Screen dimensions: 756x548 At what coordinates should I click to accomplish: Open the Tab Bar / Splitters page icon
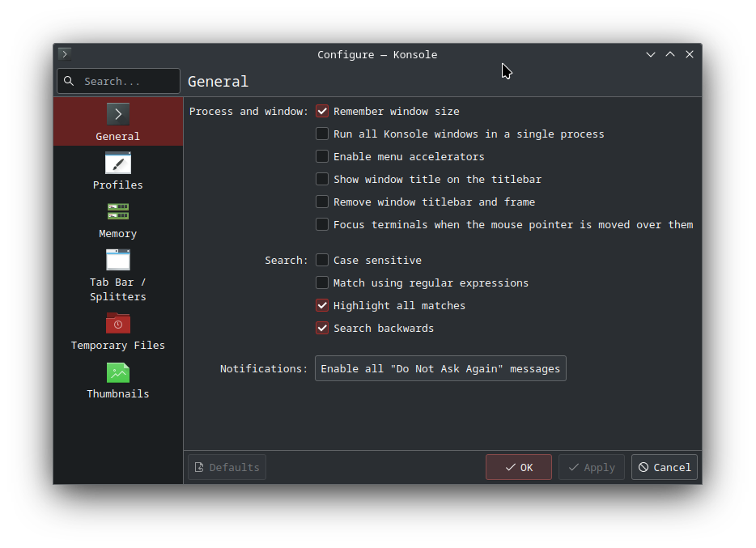tap(118, 260)
